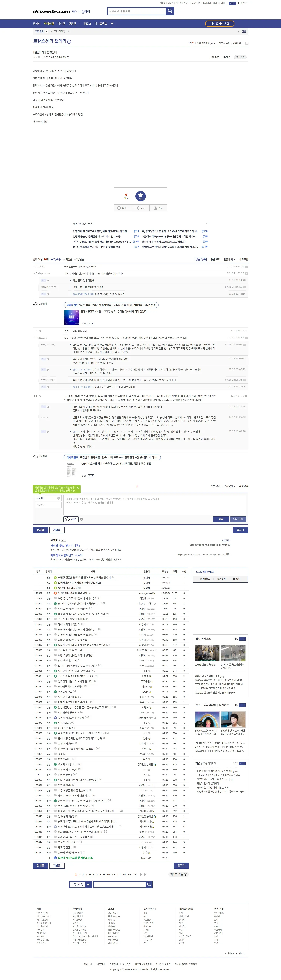Open the 갤로그 navigation tab
The image size is (281, 980).
point(87,24)
